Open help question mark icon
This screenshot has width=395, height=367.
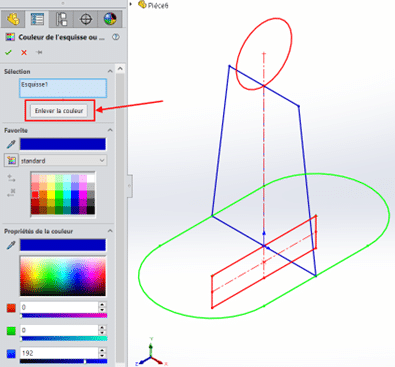[x=116, y=37]
